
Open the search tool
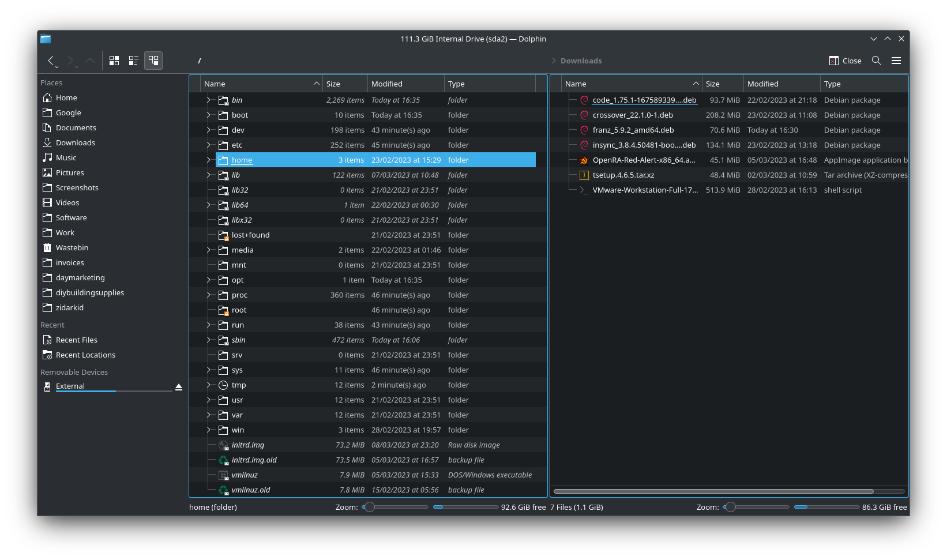(x=876, y=61)
